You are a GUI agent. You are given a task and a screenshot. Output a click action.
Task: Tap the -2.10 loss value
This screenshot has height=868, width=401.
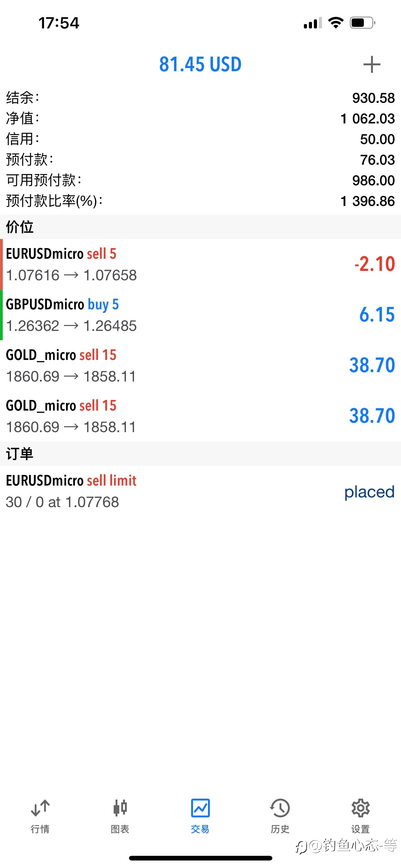(x=374, y=264)
